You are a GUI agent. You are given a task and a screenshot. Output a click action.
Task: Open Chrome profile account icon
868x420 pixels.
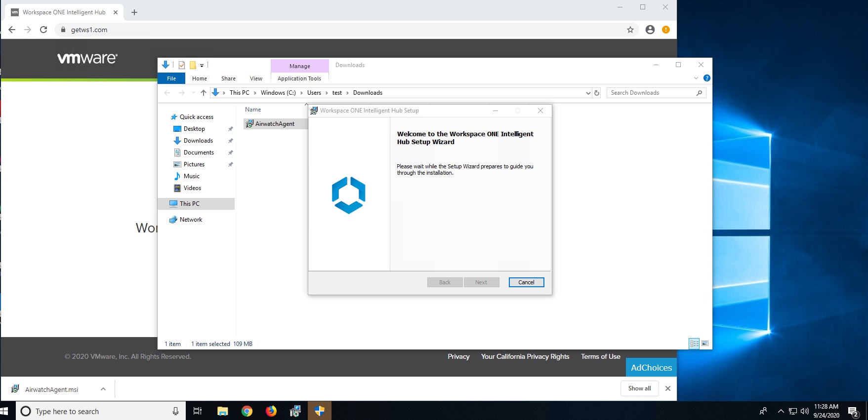coord(650,30)
